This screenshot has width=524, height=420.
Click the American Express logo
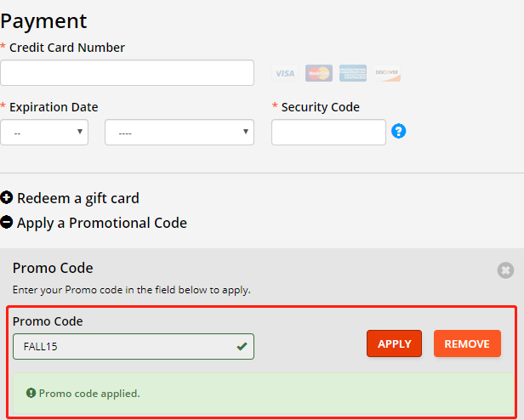pyautogui.click(x=353, y=73)
